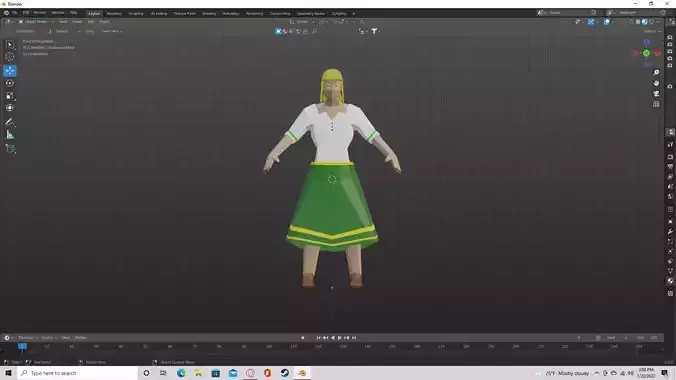Open the Marker menu in the timeline
Screen dimensions: 676x380
pyautogui.click(x=81, y=338)
